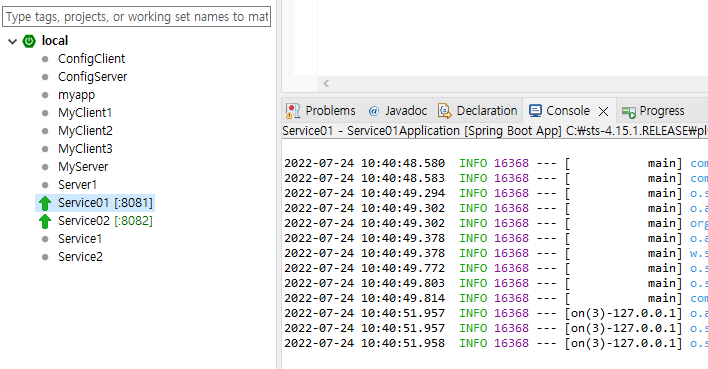Image resolution: width=708 pixels, height=369 pixels.
Task: Click the Declaration tab icon
Action: pyautogui.click(x=445, y=111)
